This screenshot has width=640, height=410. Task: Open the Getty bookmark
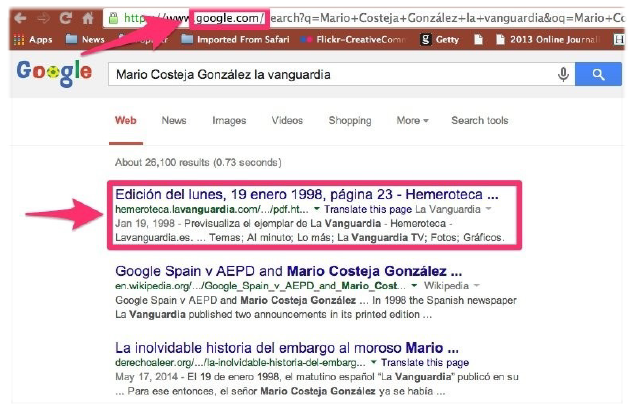[440, 40]
